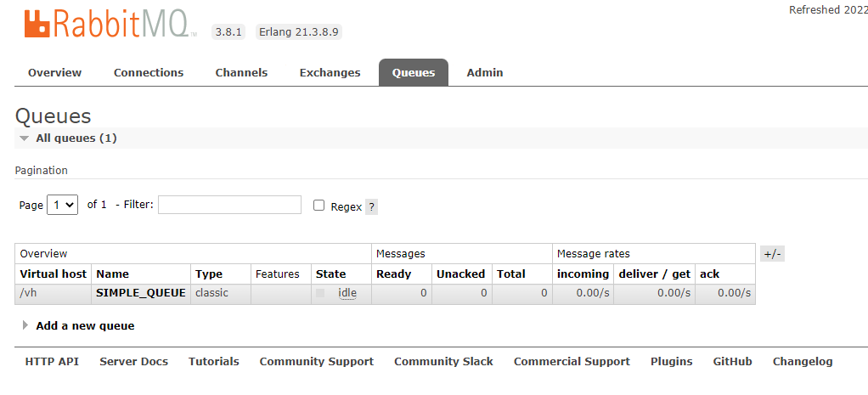Toggle the Regex checkbox
This screenshot has height=395, width=868.
click(x=318, y=206)
